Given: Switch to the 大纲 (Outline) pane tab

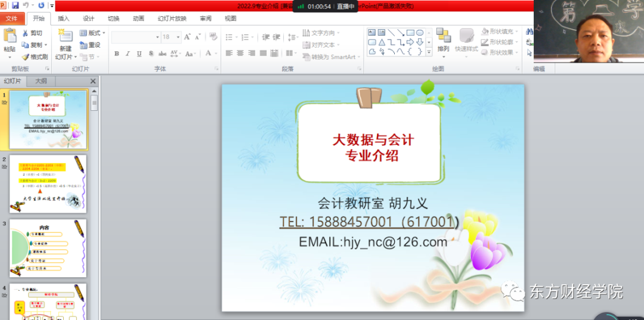Looking at the screenshot, I should click(41, 81).
